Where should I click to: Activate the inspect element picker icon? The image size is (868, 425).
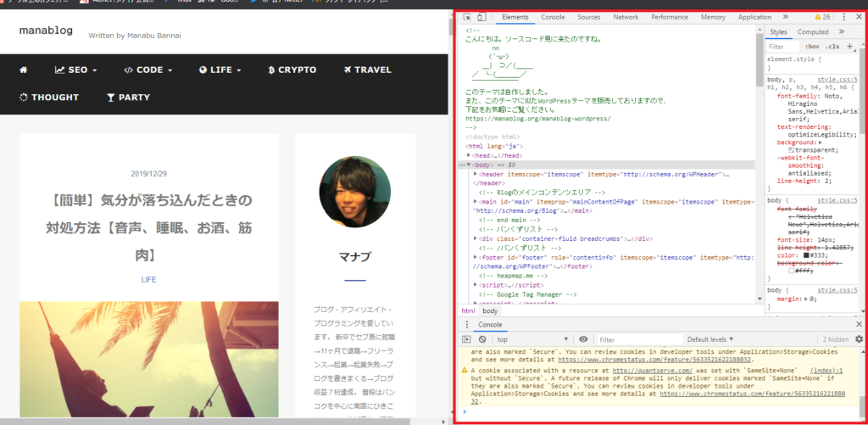coord(467,17)
